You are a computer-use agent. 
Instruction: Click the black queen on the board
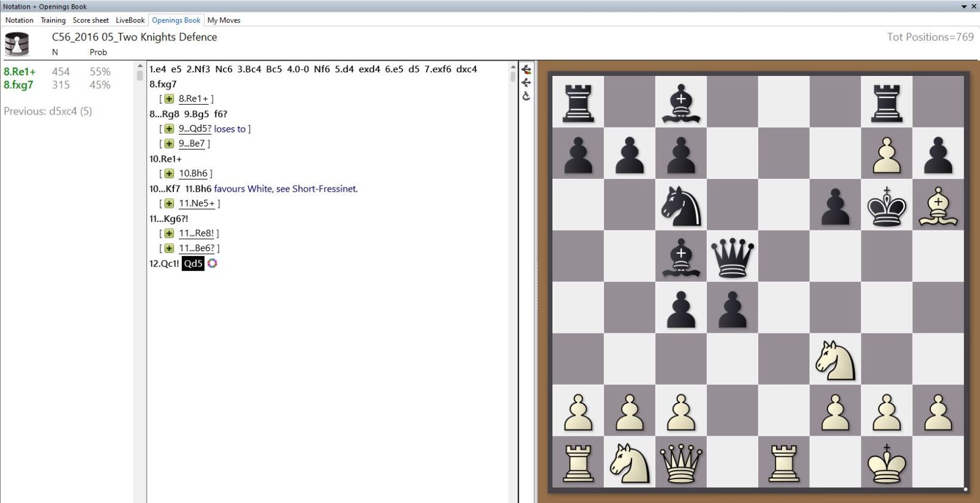(732, 257)
